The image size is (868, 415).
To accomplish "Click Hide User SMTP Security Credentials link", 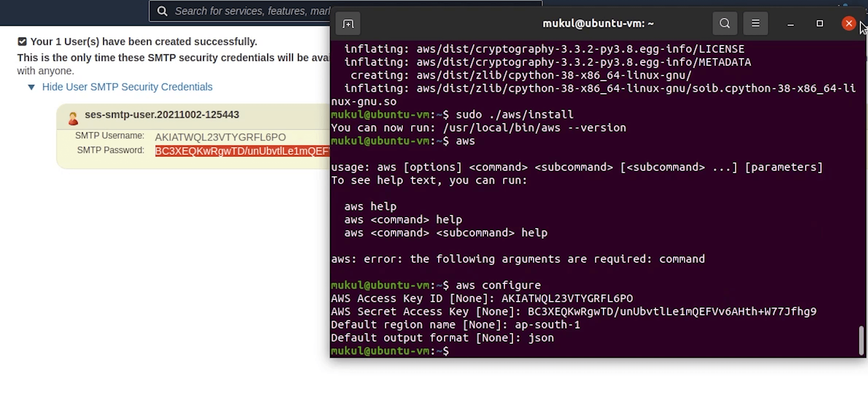I will point(127,87).
